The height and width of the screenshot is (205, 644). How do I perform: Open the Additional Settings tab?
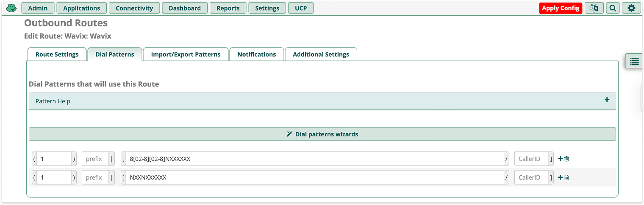(x=321, y=54)
